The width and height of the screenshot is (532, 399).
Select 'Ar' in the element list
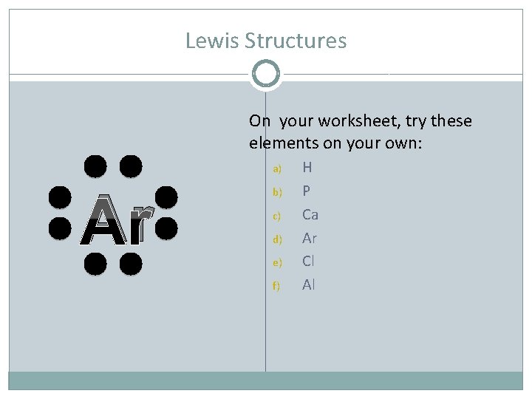310,238
